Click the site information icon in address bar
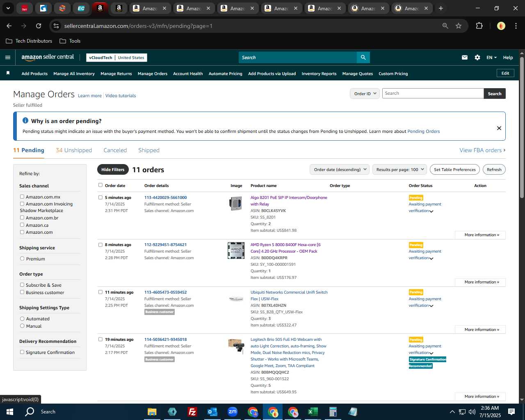The width and height of the screenshot is (525, 420). pyautogui.click(x=57, y=26)
